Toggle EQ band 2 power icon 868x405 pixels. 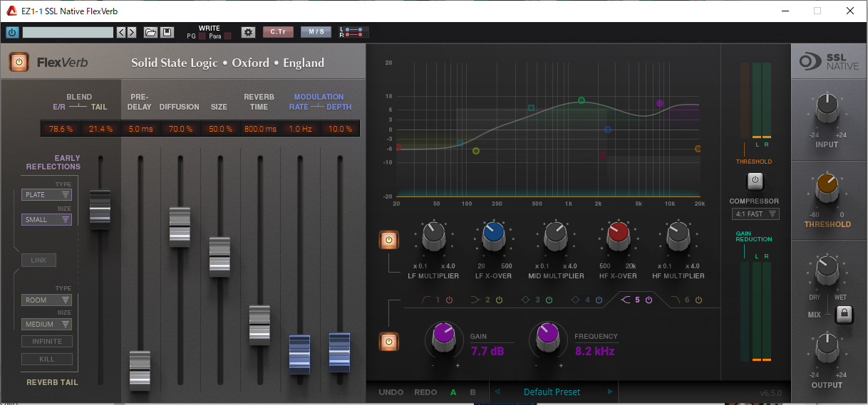tap(499, 300)
